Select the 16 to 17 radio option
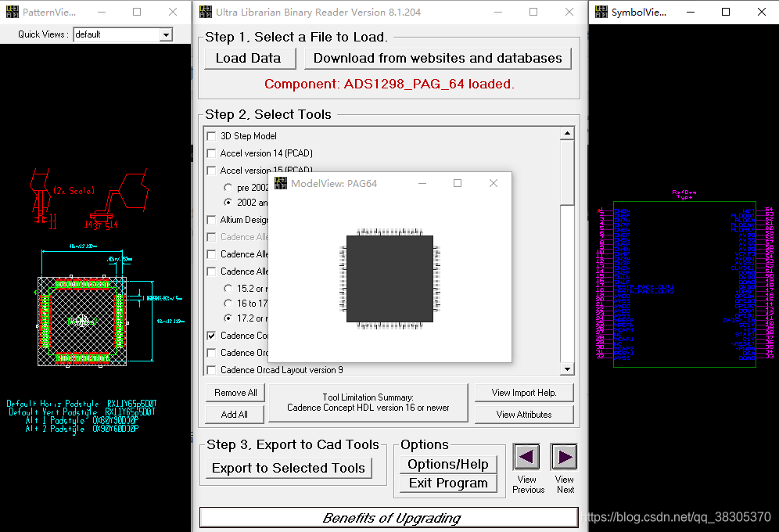 (228, 304)
